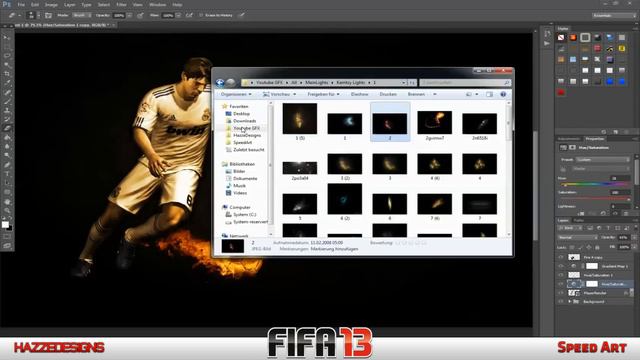Image resolution: width=640 pixels, height=360 pixels.
Task: Open collapsed History panel icon
Action: click(547, 33)
